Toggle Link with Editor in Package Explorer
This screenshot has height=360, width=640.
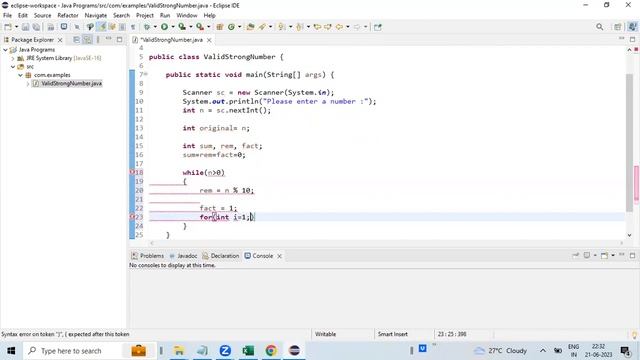(87, 40)
